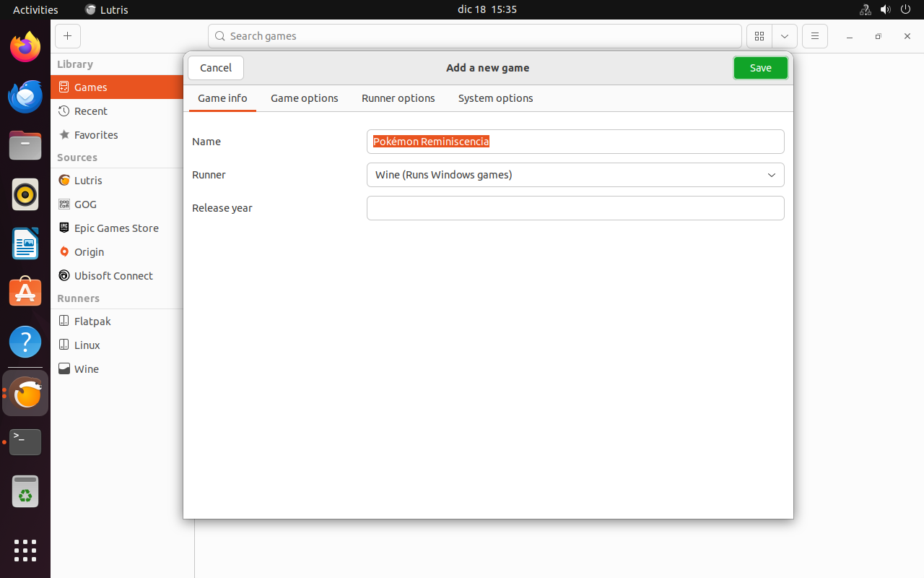Select the Flatpak runner
This screenshot has width=924, height=578.
[117, 321]
